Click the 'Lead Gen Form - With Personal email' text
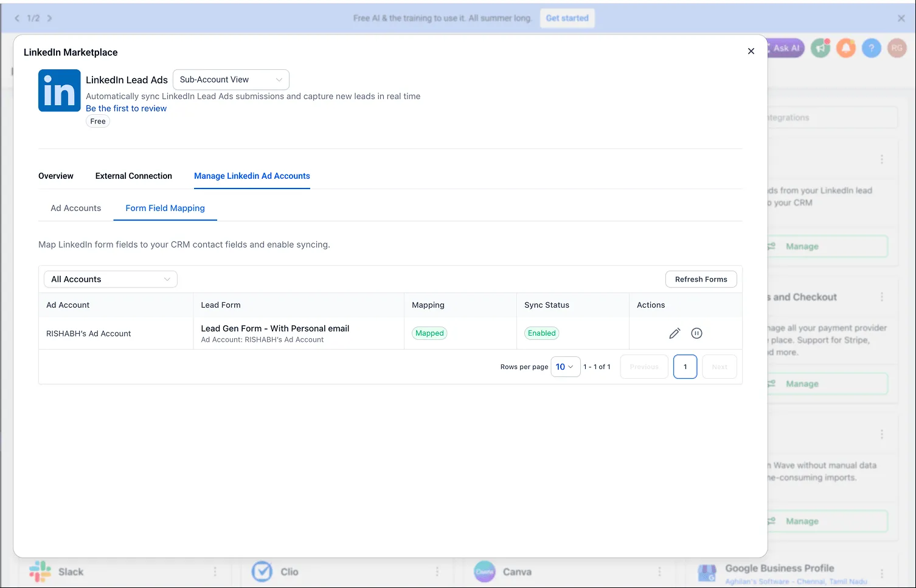This screenshot has height=588, width=916. tap(275, 328)
